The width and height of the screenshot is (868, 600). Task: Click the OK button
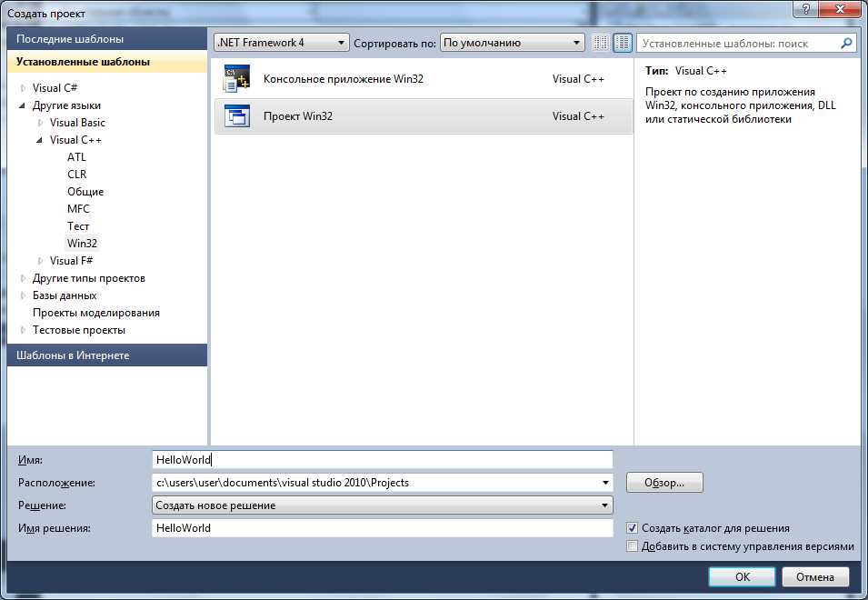[x=743, y=576]
